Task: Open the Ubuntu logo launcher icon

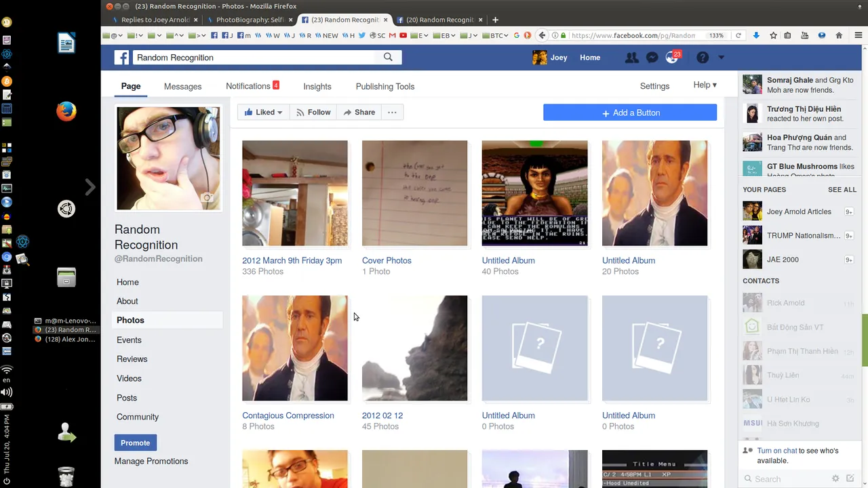Action: click(66, 209)
